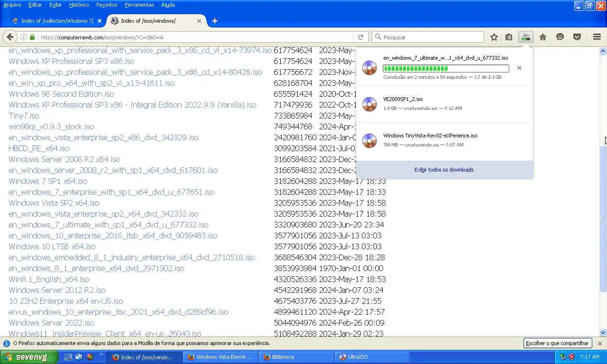Open Windows Server 2022.iso link

(51, 323)
